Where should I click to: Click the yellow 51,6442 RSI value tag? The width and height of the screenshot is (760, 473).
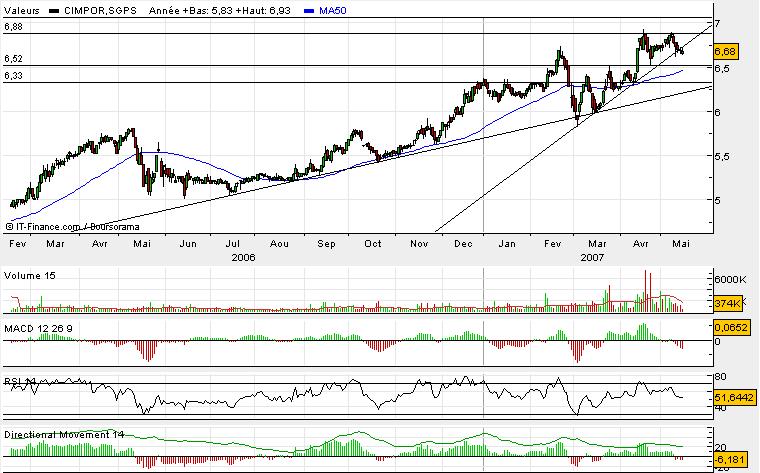(x=734, y=398)
